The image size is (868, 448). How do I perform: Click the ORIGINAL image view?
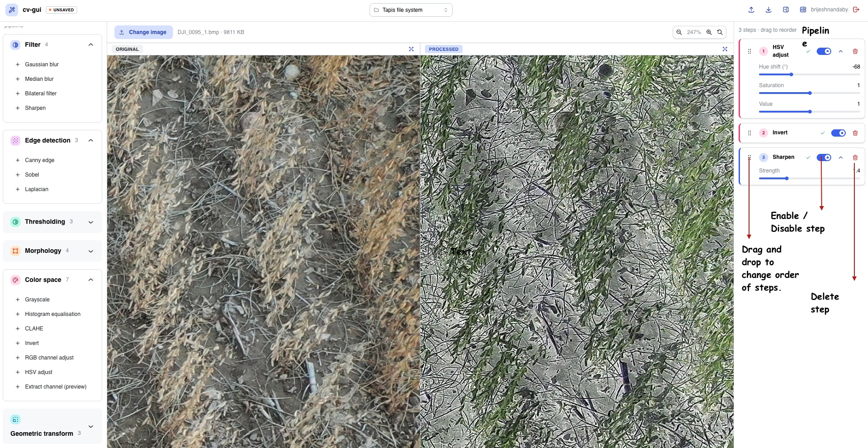pos(263,251)
